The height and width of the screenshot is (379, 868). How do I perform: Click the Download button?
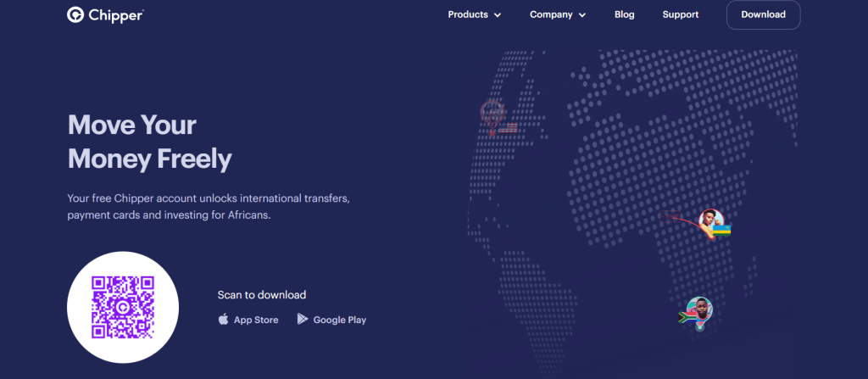[x=764, y=15]
